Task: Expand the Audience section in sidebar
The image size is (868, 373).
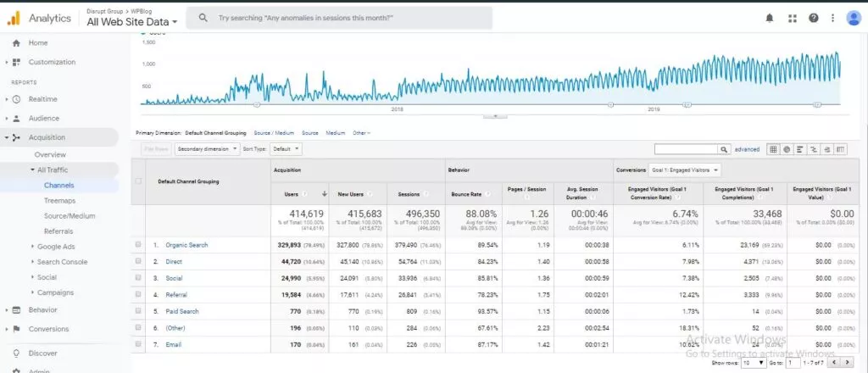Action: pyautogui.click(x=43, y=119)
